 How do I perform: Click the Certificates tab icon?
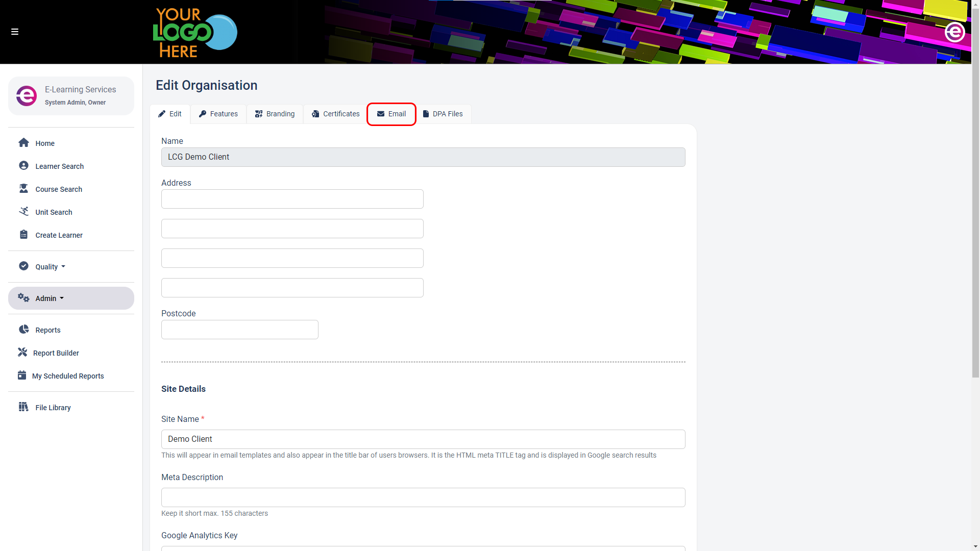click(315, 114)
